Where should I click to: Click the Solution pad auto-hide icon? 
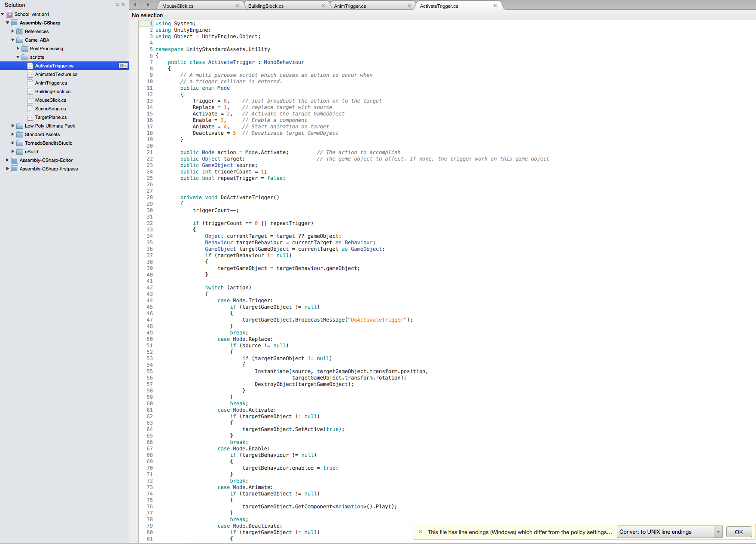(x=118, y=5)
